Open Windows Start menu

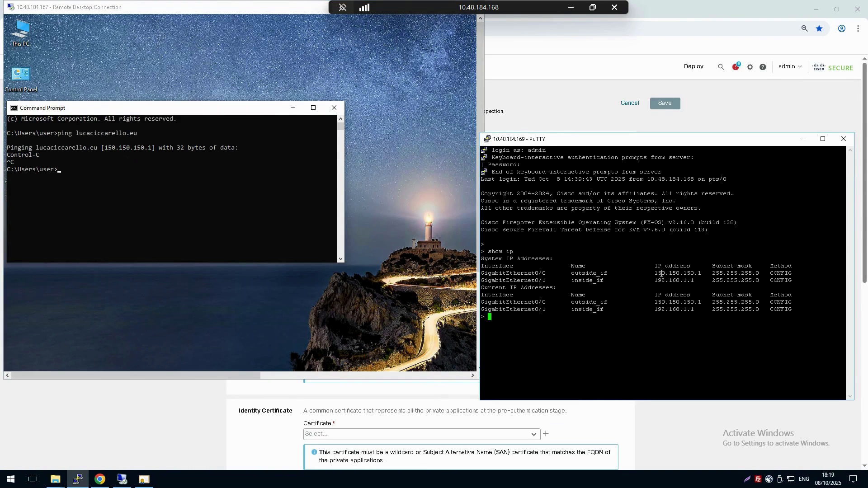pyautogui.click(x=11, y=479)
